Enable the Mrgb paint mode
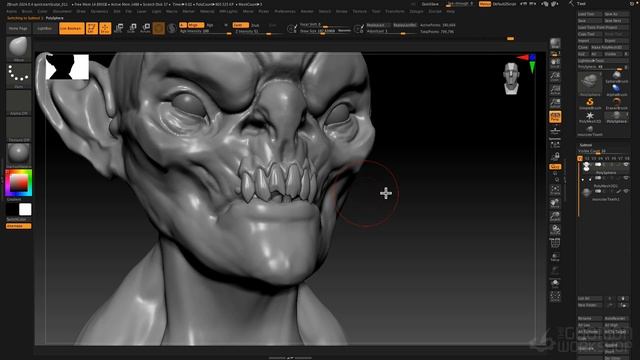Viewport: 640px width, 360px height. 195,25
